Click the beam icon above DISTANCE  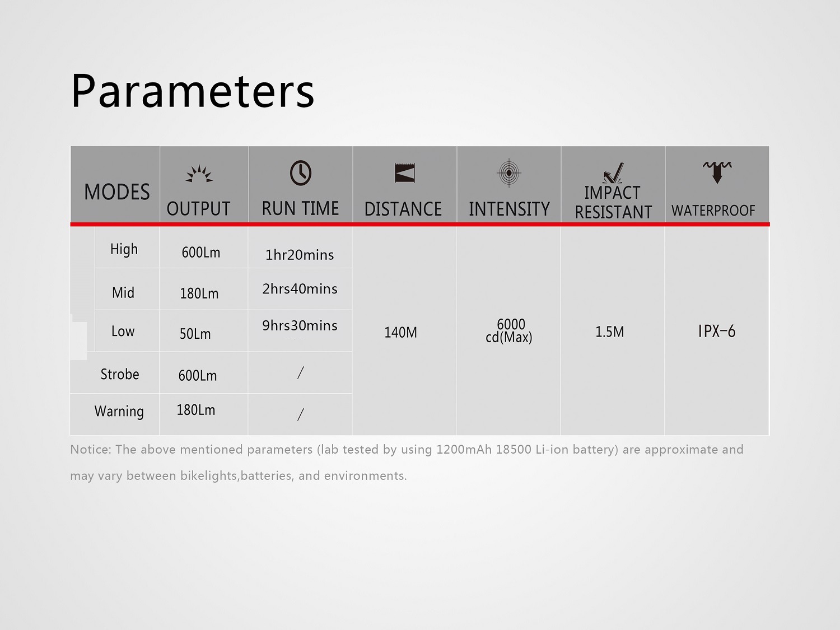pos(404,173)
